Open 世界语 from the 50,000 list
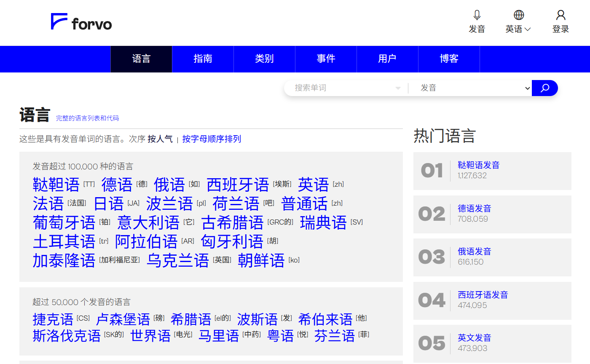 (x=150, y=336)
